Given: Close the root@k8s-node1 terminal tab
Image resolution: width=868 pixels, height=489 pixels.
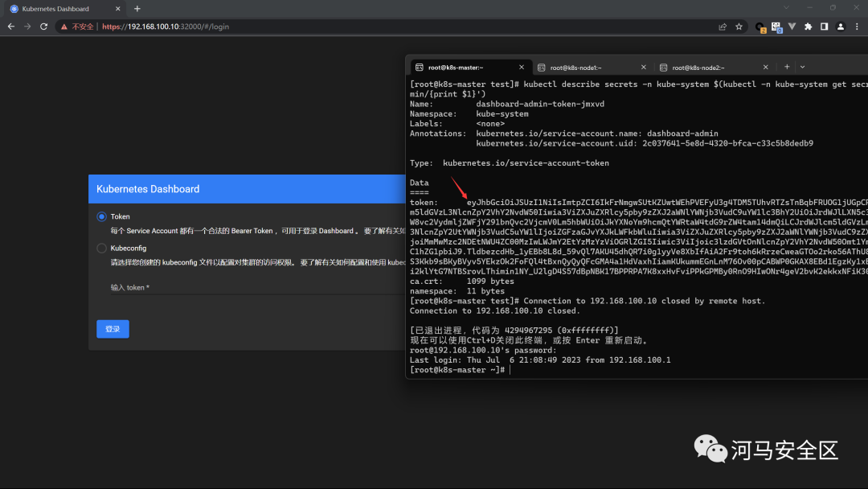Looking at the screenshot, I should (643, 67).
